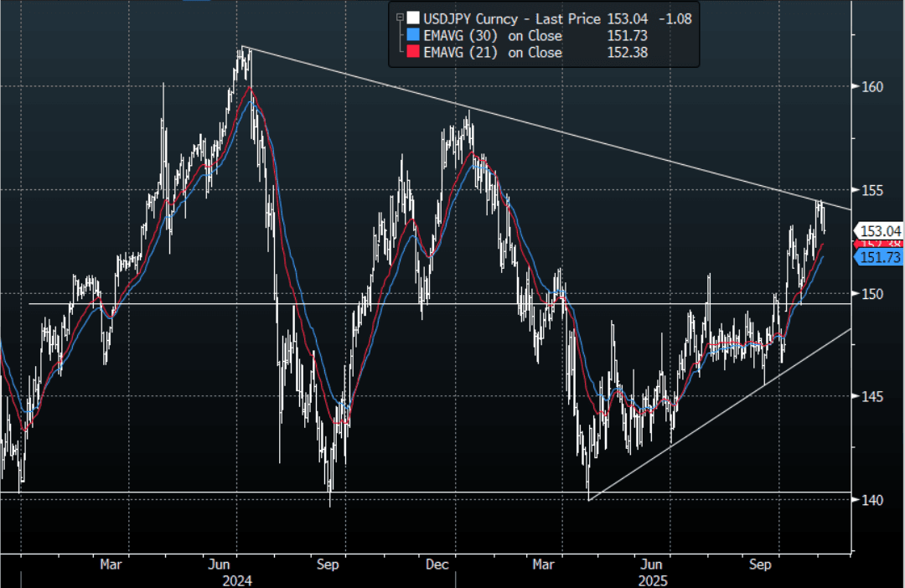Click the -1.08 change value in the legend
The width and height of the screenshot is (905, 588).
pos(674,18)
